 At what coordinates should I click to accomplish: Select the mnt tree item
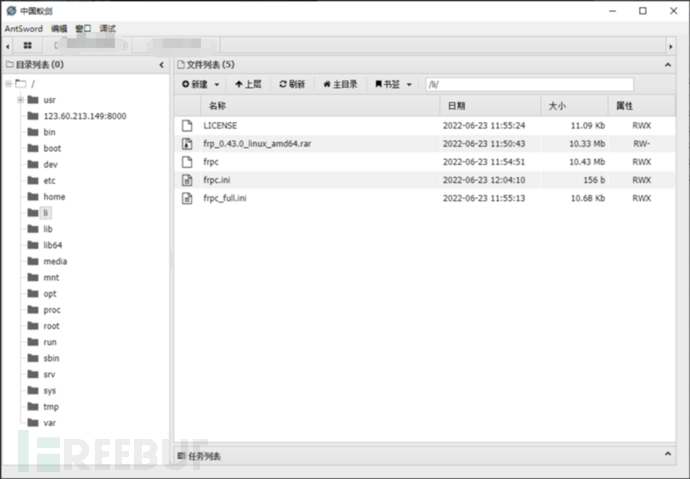click(x=51, y=278)
